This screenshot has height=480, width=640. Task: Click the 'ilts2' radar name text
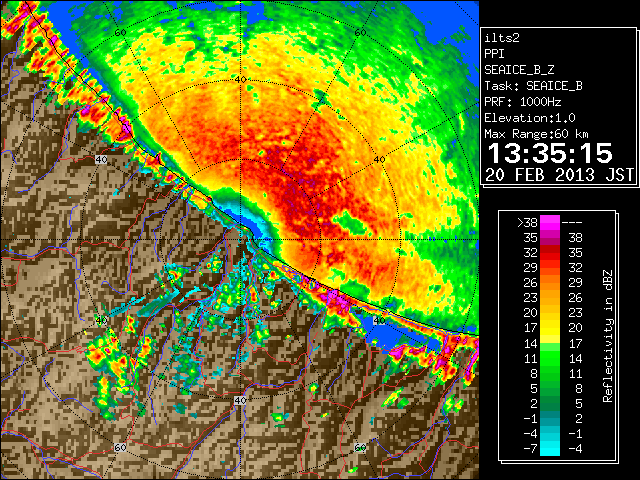coord(502,38)
